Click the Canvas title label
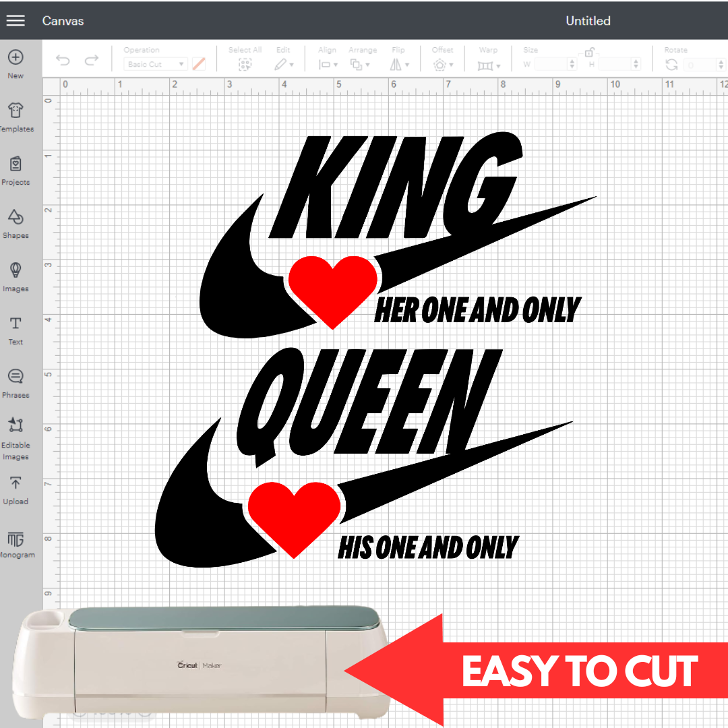The width and height of the screenshot is (728, 728). click(63, 21)
